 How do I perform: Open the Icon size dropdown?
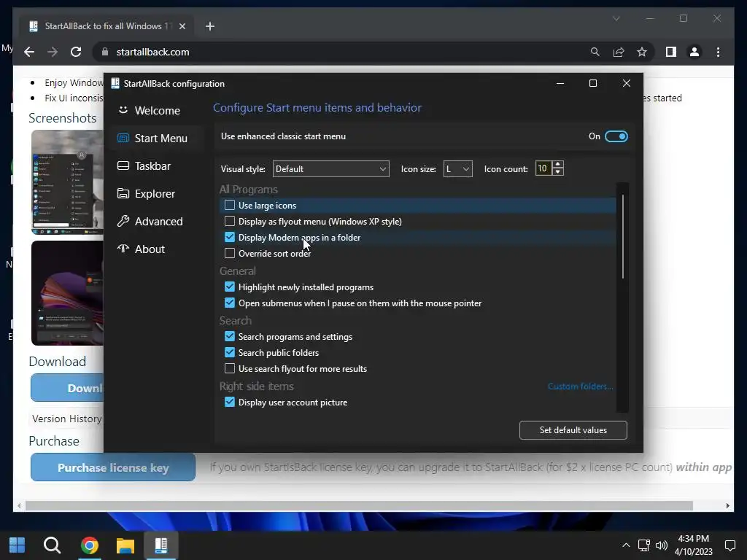coord(457,169)
